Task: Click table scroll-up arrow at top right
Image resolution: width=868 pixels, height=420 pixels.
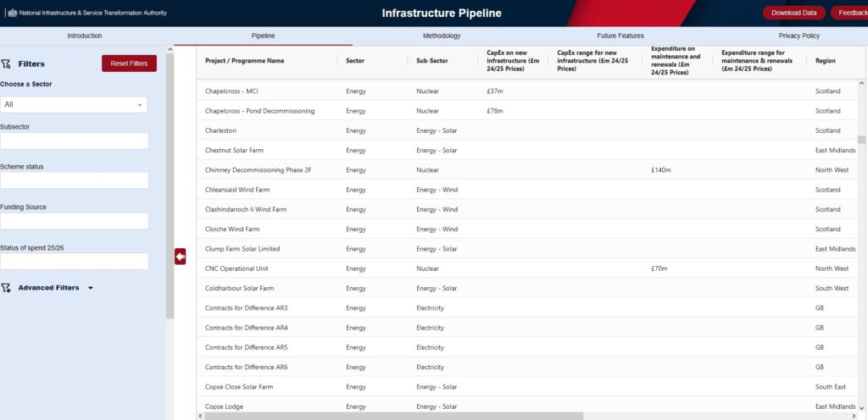Action: click(861, 84)
